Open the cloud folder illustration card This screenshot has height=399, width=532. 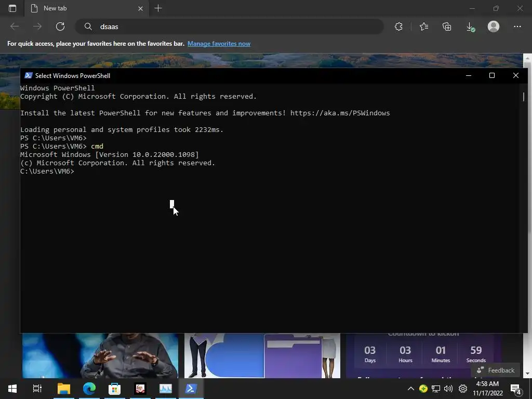[x=262, y=355]
